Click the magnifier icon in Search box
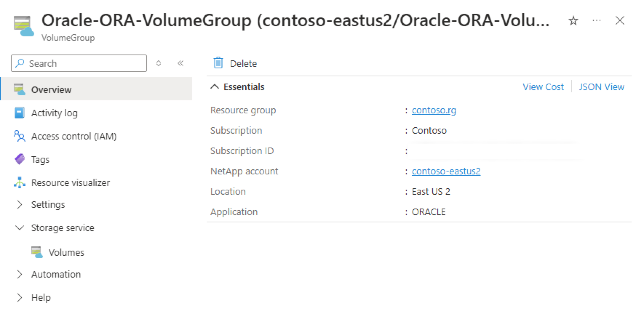 (20, 63)
